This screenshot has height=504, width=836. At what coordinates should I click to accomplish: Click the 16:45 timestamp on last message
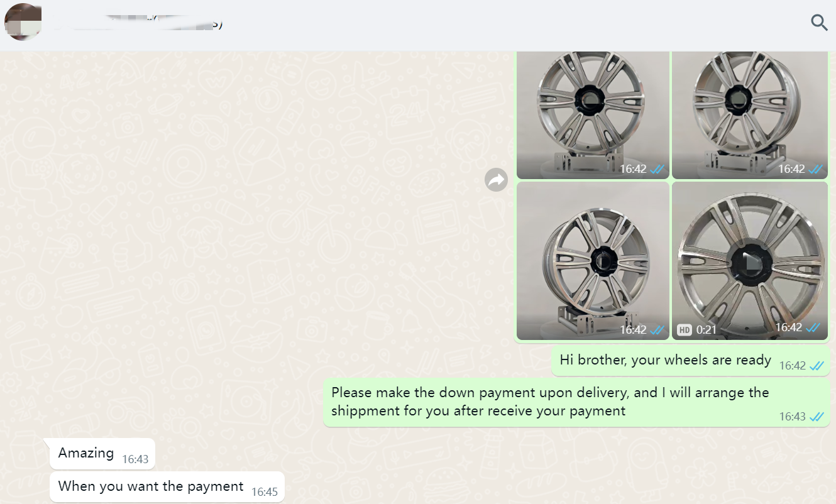[x=265, y=492]
